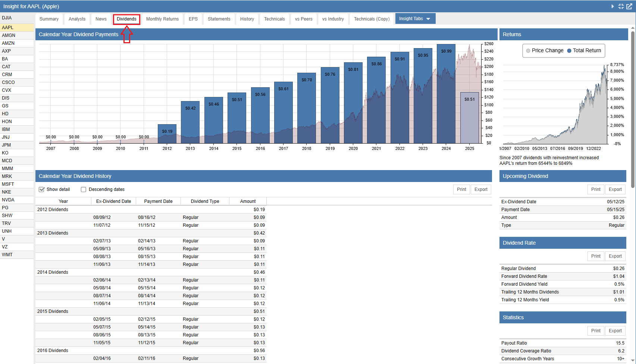The width and height of the screenshot is (636, 364).
Task: Select AMZN in the symbol list
Action: click(17, 43)
